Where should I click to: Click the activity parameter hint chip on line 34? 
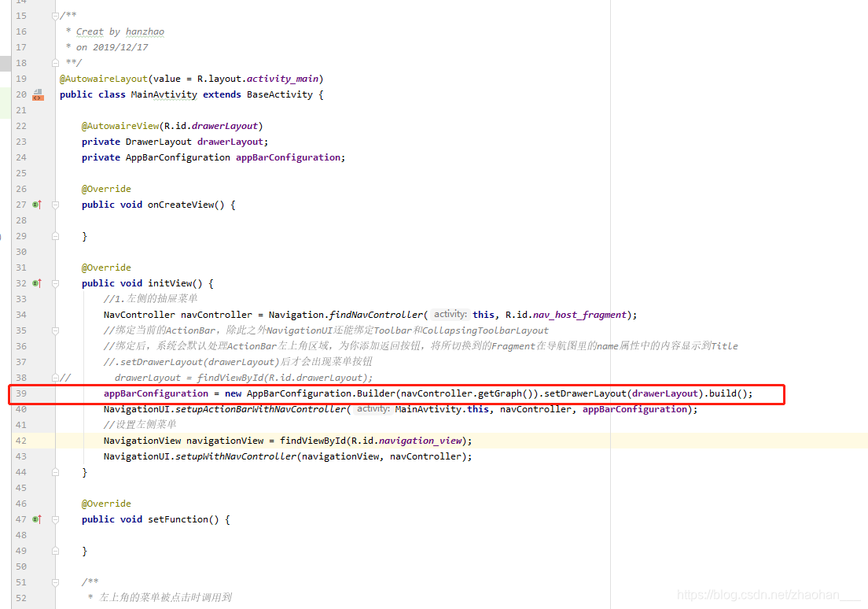449,314
